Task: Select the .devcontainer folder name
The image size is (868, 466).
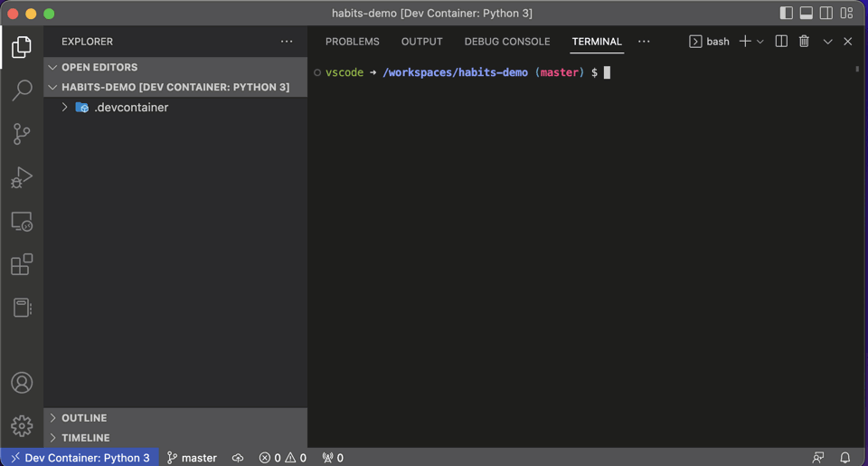Action: [131, 108]
